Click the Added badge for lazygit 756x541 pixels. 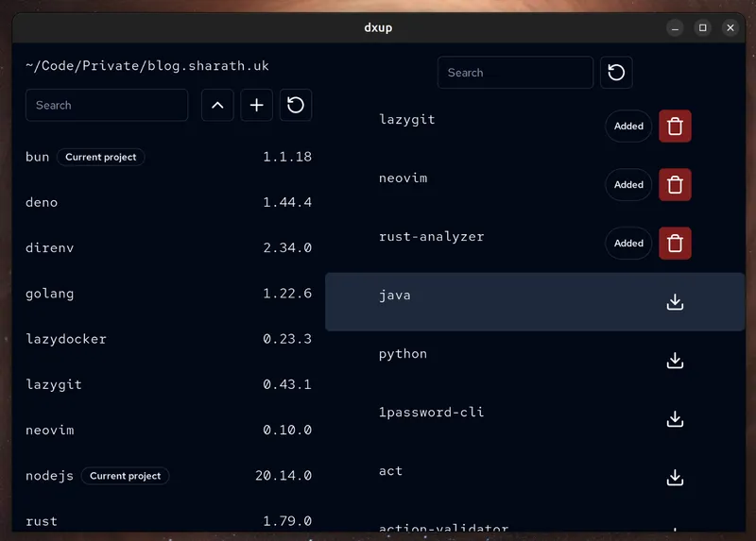coord(628,127)
